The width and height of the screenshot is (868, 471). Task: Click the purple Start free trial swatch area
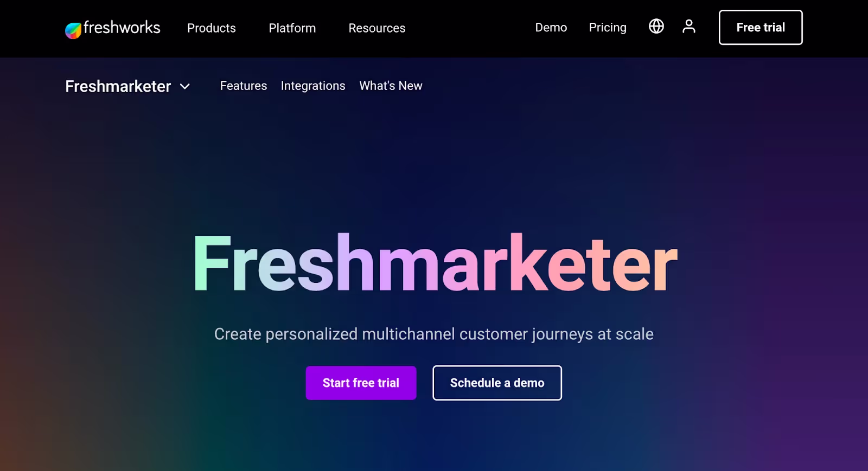(361, 383)
